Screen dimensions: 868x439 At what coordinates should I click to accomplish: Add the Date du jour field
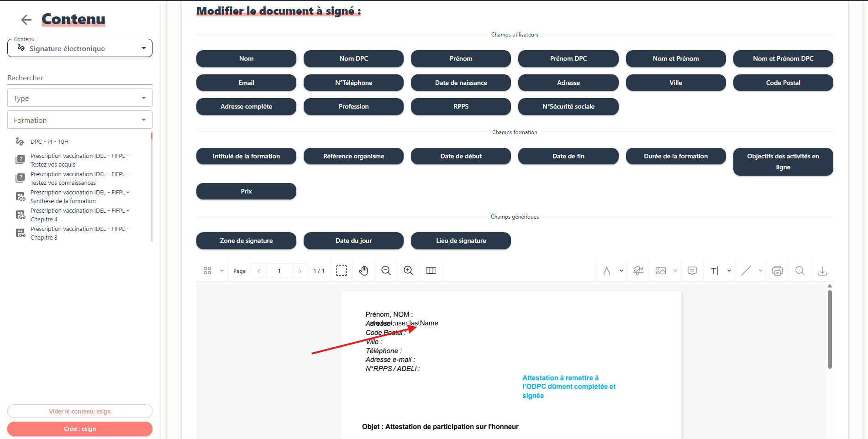353,240
